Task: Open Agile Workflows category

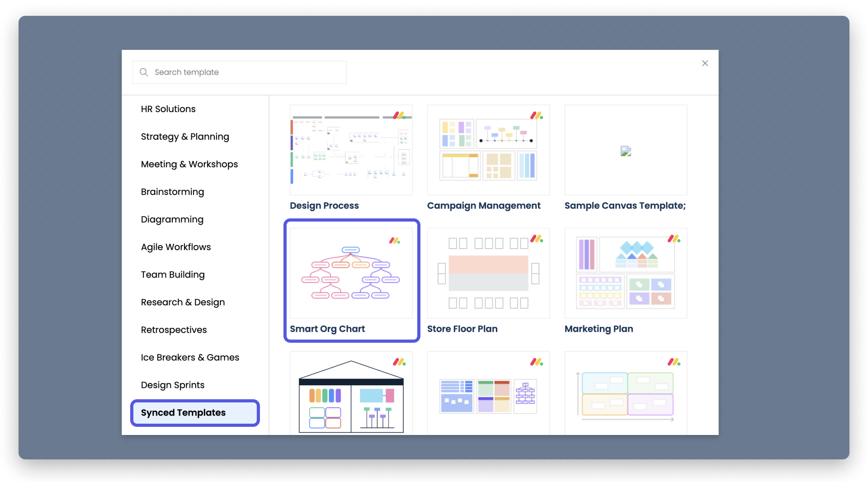Action: pyautogui.click(x=176, y=247)
